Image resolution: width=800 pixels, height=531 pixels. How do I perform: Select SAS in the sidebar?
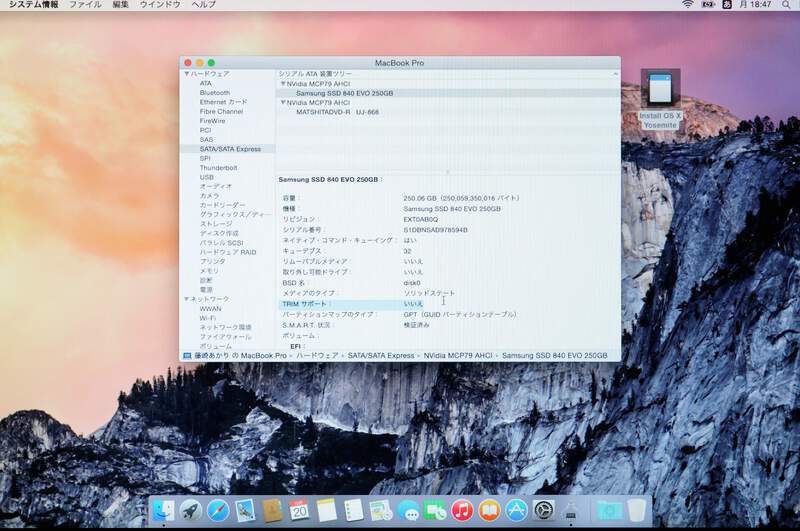pos(206,139)
